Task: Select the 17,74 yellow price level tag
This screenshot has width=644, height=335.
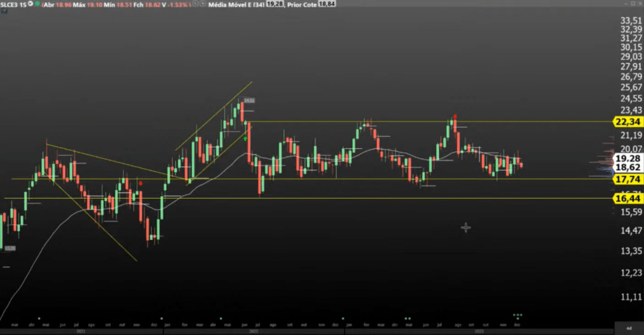Action: click(627, 179)
